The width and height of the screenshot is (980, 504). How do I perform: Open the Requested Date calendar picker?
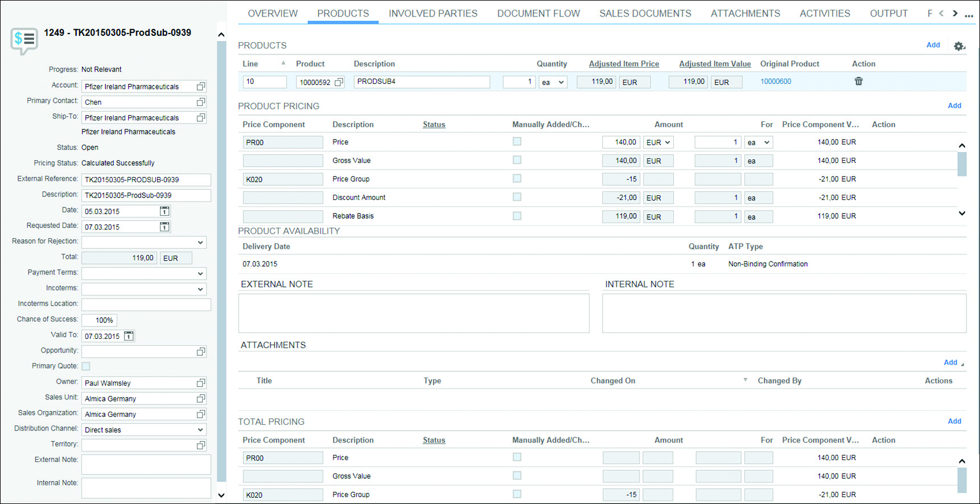pyautogui.click(x=164, y=227)
